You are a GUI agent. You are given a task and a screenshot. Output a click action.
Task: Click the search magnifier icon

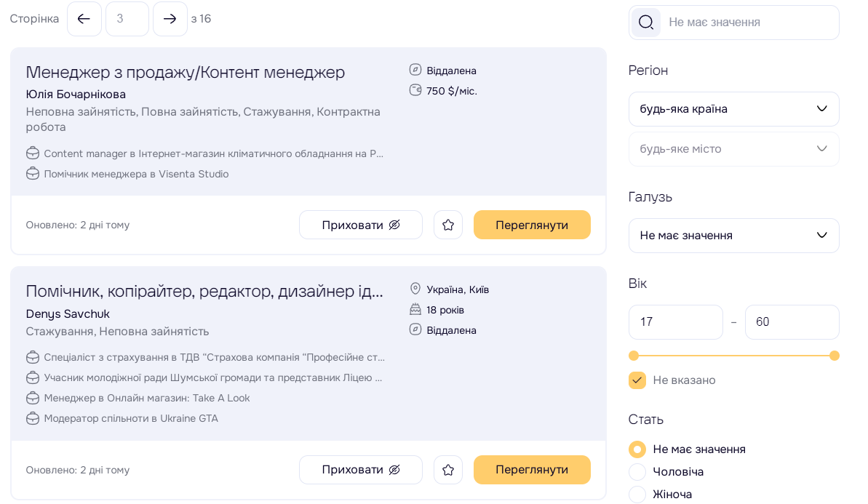point(645,23)
